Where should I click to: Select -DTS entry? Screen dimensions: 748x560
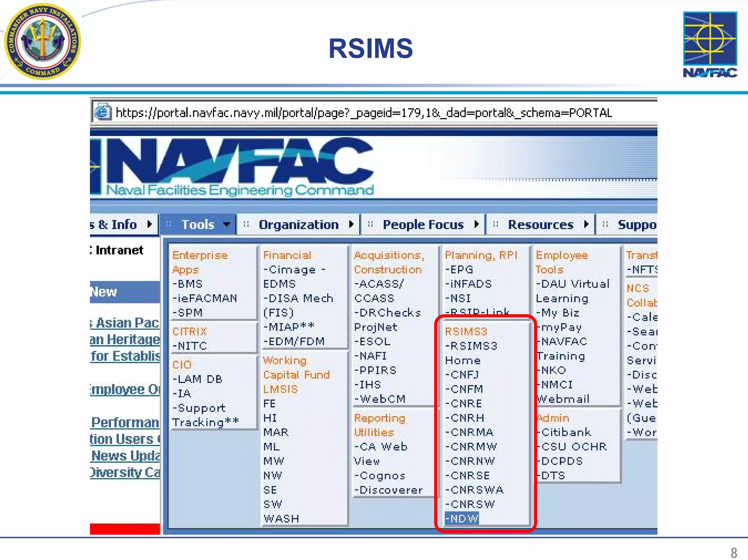coord(551,476)
